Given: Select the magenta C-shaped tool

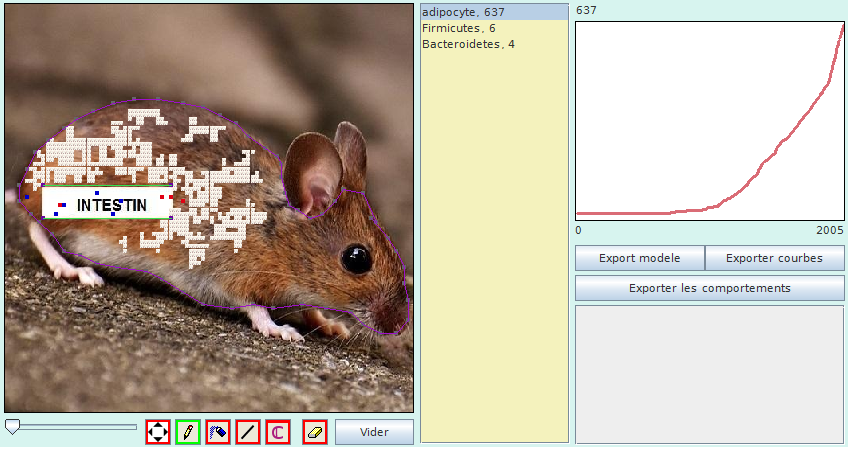Looking at the screenshot, I should pyautogui.click(x=278, y=432).
